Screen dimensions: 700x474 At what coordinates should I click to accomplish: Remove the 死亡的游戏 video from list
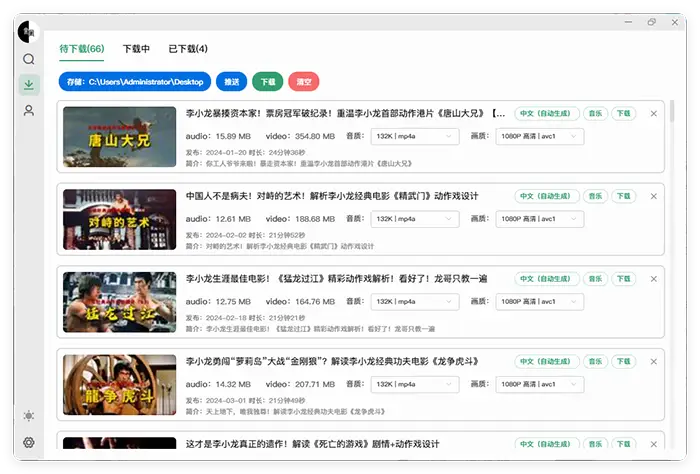coord(654,444)
